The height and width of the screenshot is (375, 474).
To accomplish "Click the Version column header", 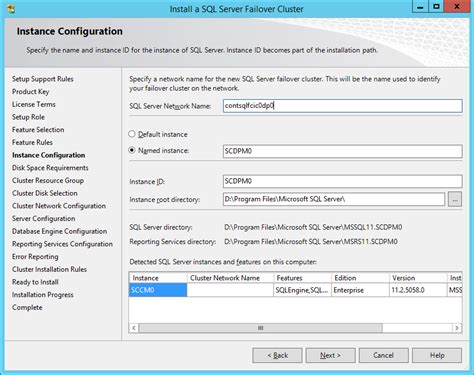I will [x=418, y=278].
